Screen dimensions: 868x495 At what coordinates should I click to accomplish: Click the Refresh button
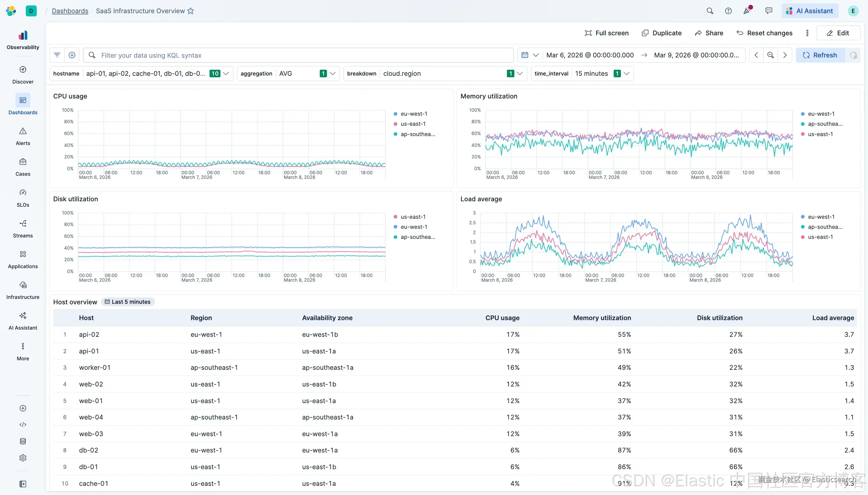tap(820, 55)
